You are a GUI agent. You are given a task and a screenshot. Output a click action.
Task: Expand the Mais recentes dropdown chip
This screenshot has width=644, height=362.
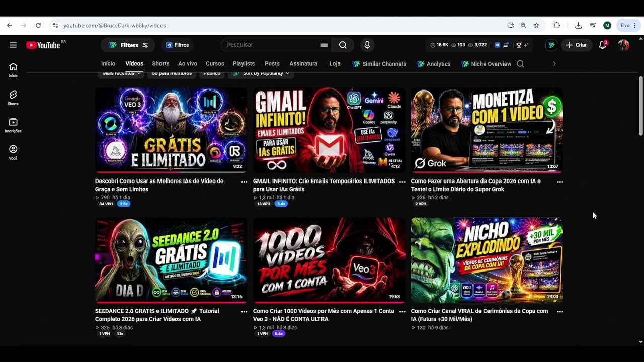pyautogui.click(x=121, y=73)
